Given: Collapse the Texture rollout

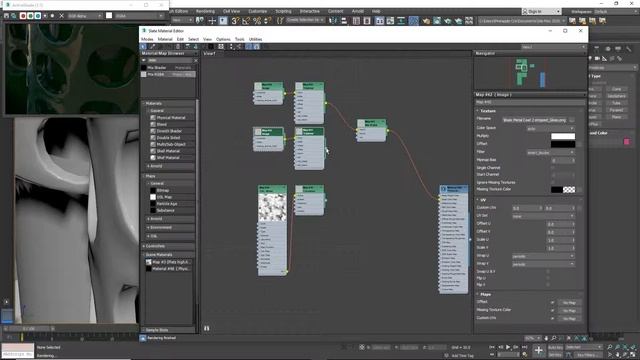Looking at the screenshot, I should [487, 111].
